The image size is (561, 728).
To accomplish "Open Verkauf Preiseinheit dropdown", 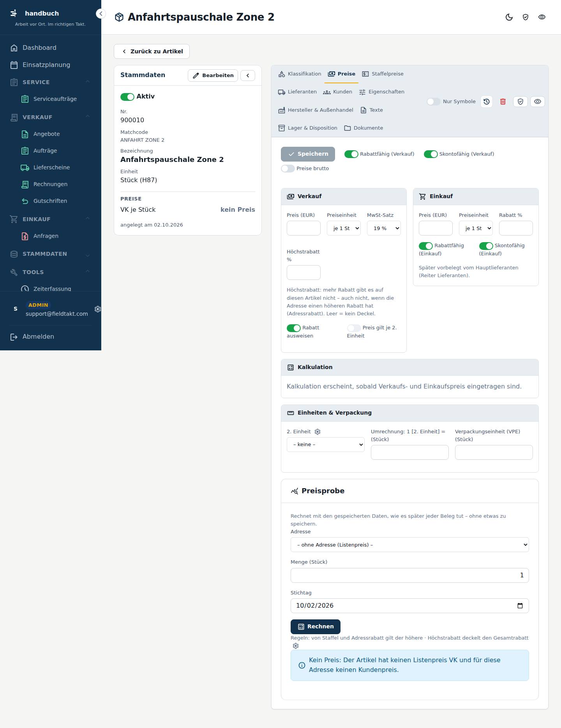I will click(x=344, y=228).
